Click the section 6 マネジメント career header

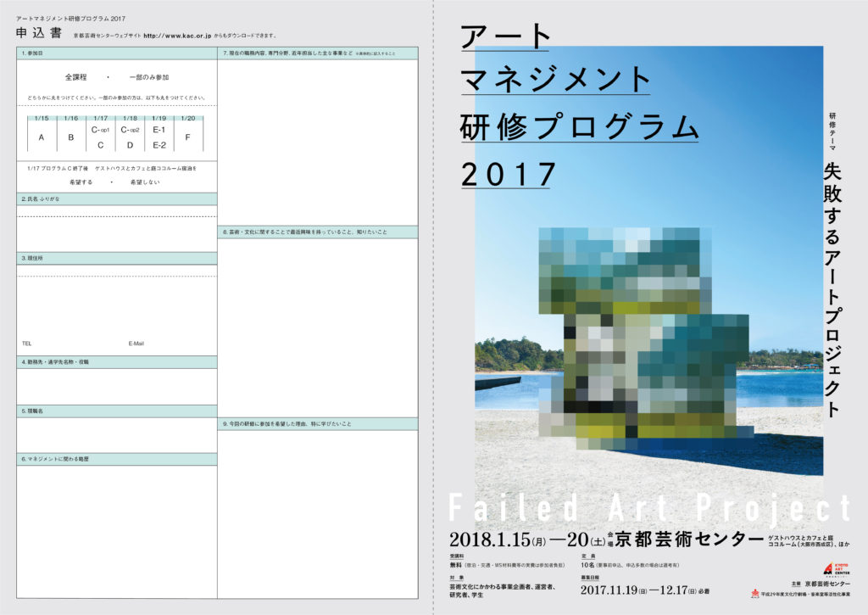117,459
